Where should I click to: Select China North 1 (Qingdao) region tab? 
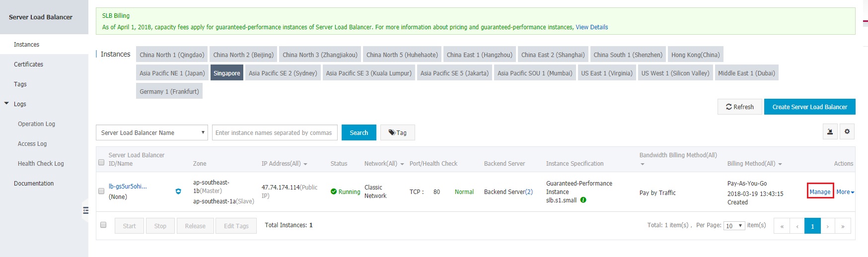[172, 55]
